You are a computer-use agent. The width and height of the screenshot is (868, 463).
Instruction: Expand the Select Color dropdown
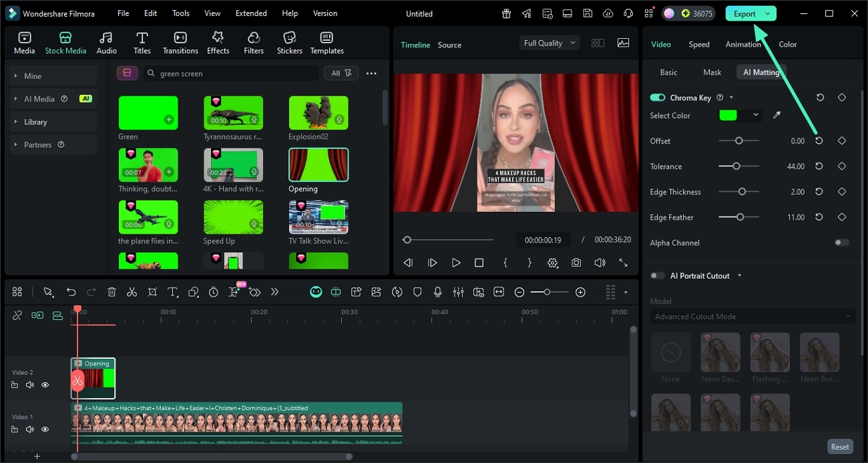point(756,115)
